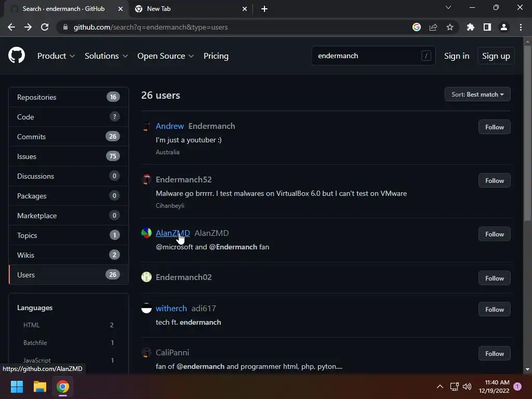
Task: Open the volume tray icon
Action: [x=467, y=387]
